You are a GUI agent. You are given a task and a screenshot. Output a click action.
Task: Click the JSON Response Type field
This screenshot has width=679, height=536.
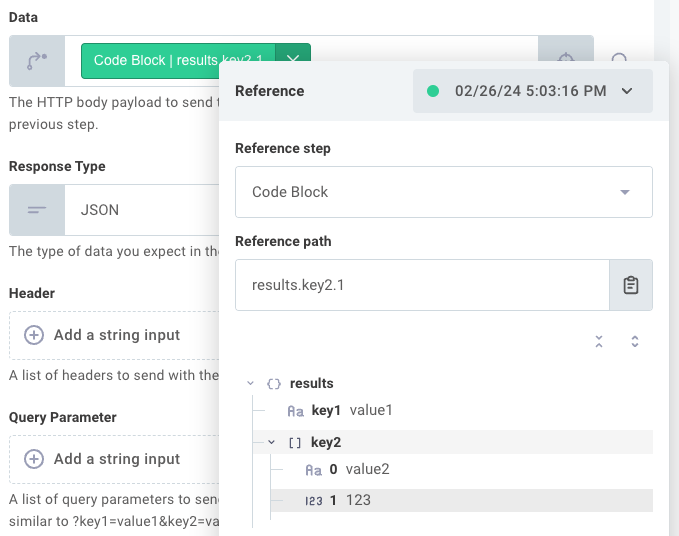coord(142,210)
